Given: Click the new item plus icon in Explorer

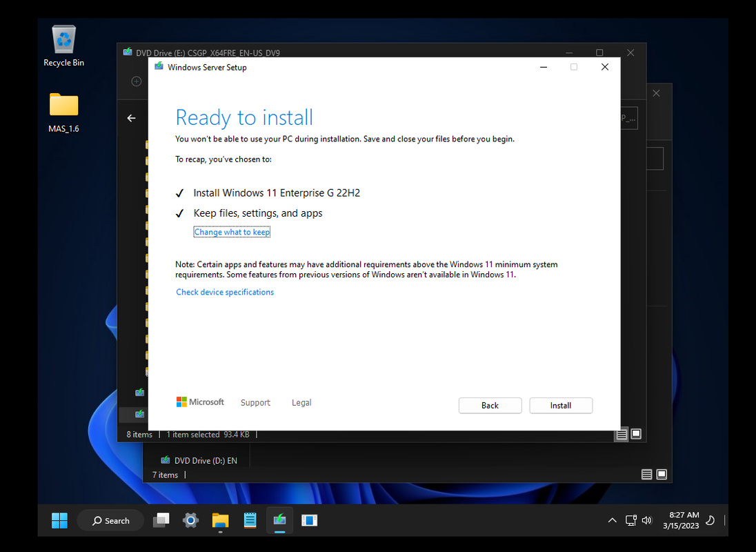Looking at the screenshot, I should (x=137, y=81).
